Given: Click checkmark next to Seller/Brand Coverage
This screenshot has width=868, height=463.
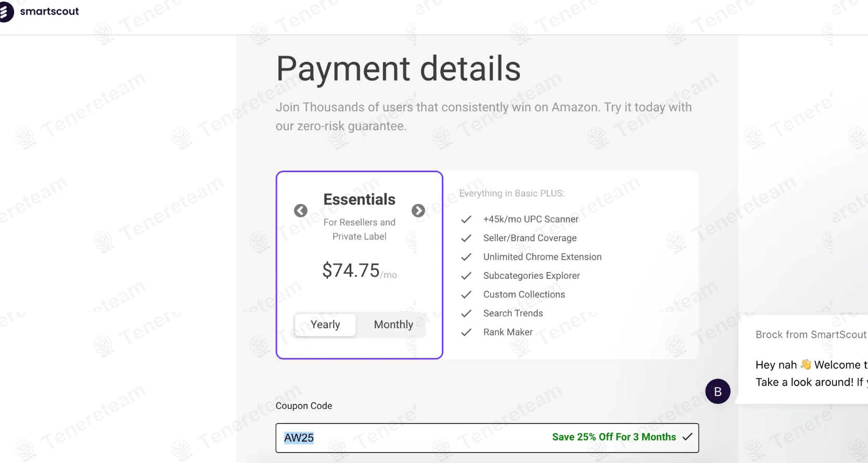Looking at the screenshot, I should tap(466, 238).
